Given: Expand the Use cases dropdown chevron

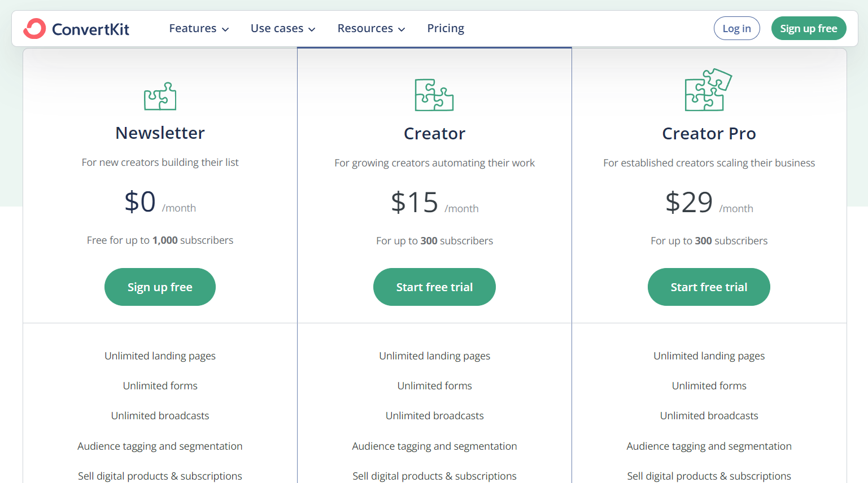Looking at the screenshot, I should (312, 29).
